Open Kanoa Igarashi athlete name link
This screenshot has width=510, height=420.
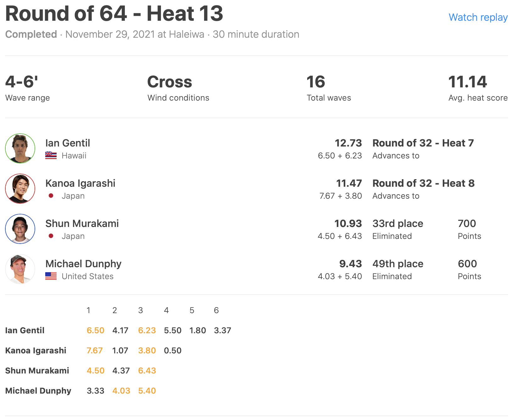tap(80, 183)
